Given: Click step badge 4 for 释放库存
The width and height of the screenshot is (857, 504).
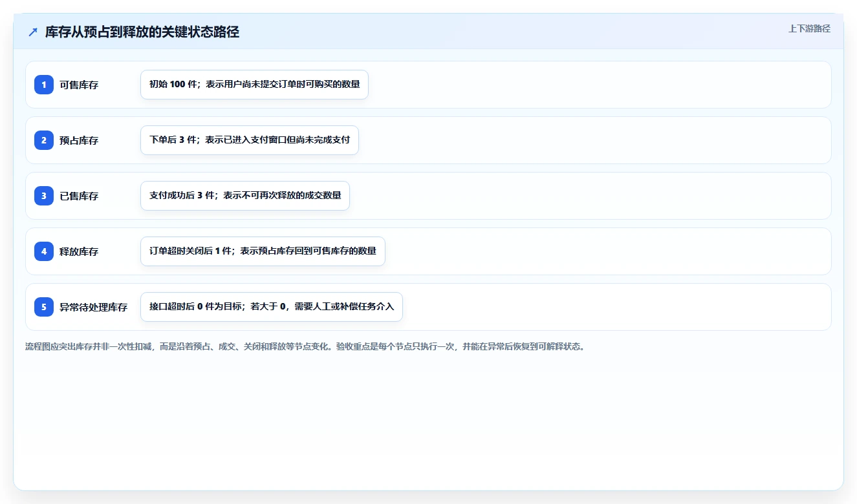Looking at the screenshot, I should pyautogui.click(x=44, y=251).
